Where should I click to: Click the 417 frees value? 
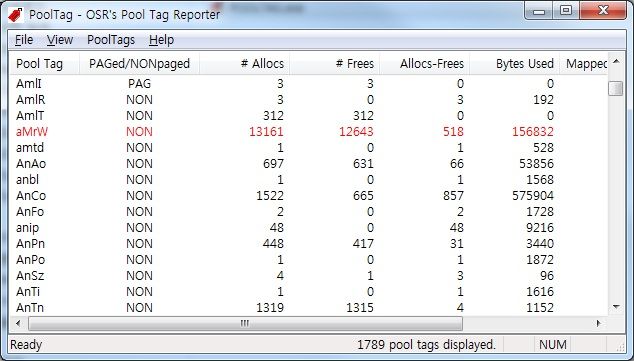[x=363, y=243]
